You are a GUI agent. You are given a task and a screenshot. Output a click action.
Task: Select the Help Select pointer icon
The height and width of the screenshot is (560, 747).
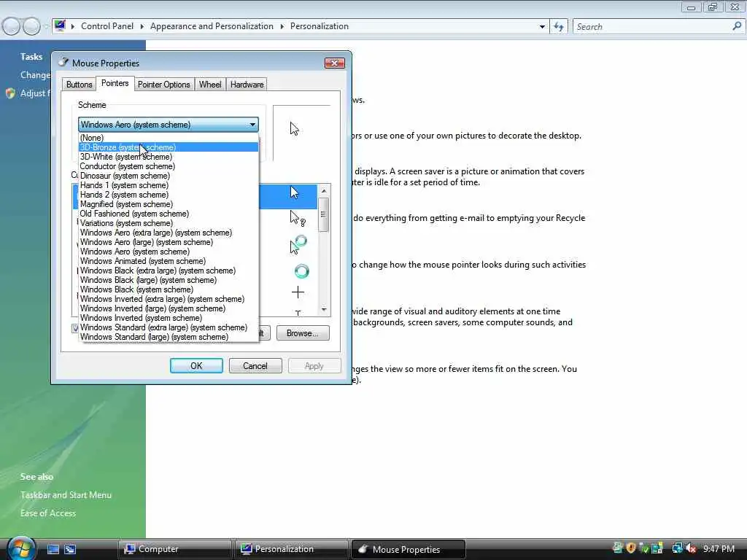click(298, 218)
